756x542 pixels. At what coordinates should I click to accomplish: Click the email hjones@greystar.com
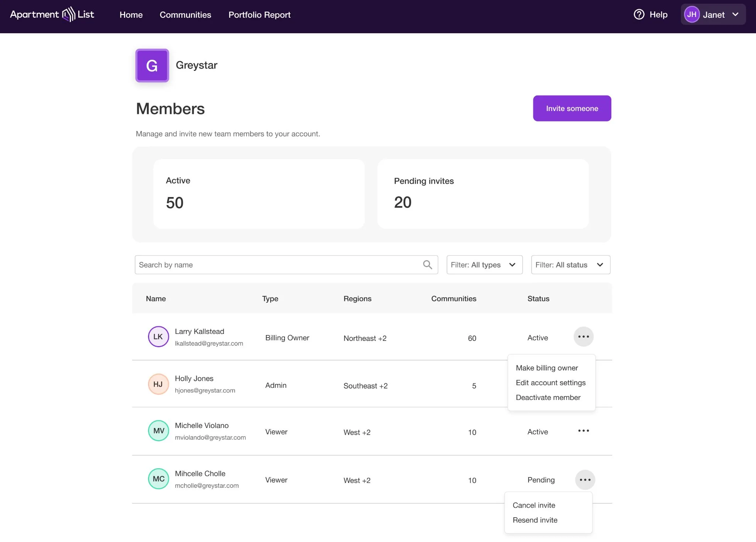pyautogui.click(x=205, y=390)
